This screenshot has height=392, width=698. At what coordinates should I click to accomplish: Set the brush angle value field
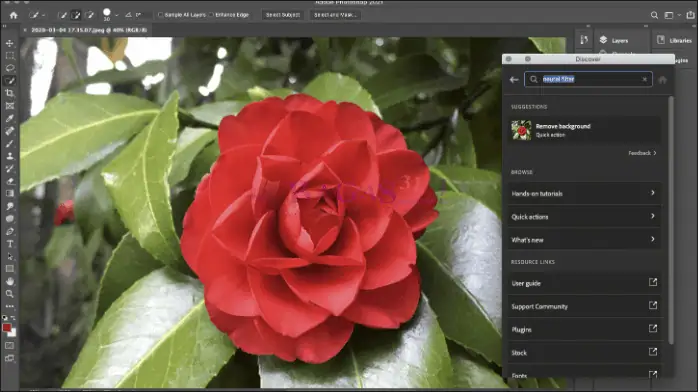tap(138, 15)
